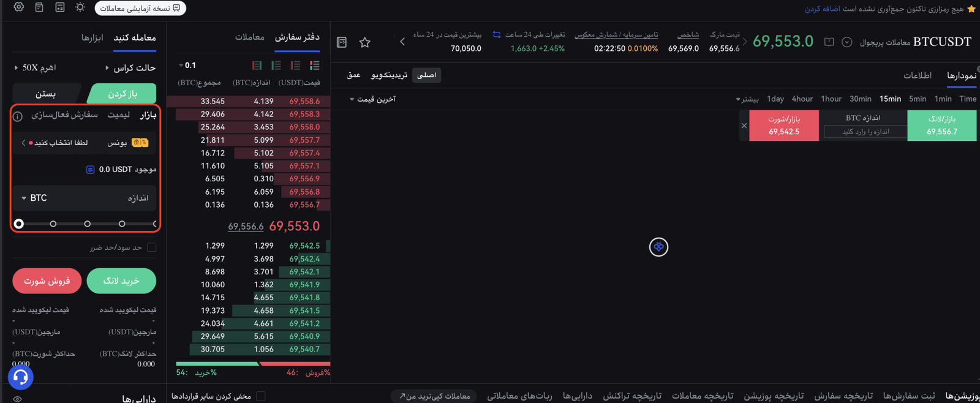Screen dimensions: 980x403
Task: Click the bonus coupon ticket icon
Action: pyautogui.click(x=140, y=142)
